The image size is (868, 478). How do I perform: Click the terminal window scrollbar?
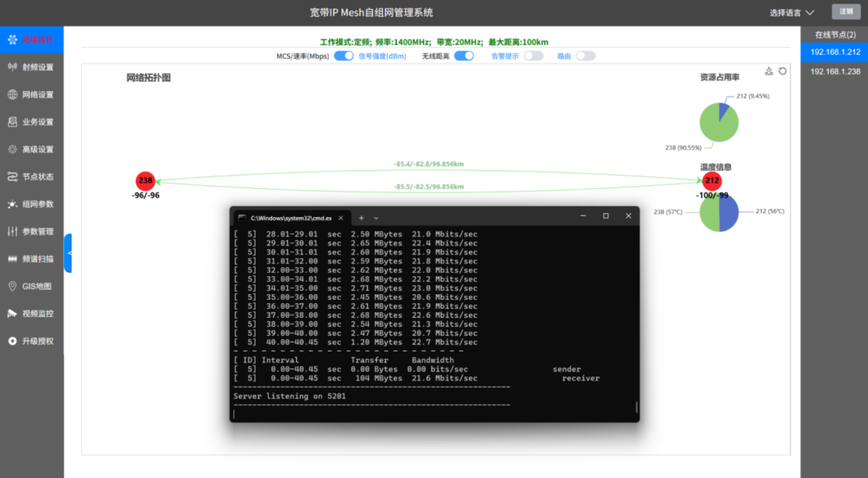click(636, 407)
